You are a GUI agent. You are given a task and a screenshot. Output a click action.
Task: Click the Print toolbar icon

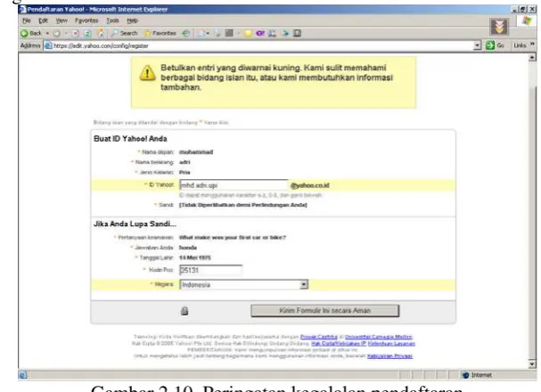click(x=217, y=34)
